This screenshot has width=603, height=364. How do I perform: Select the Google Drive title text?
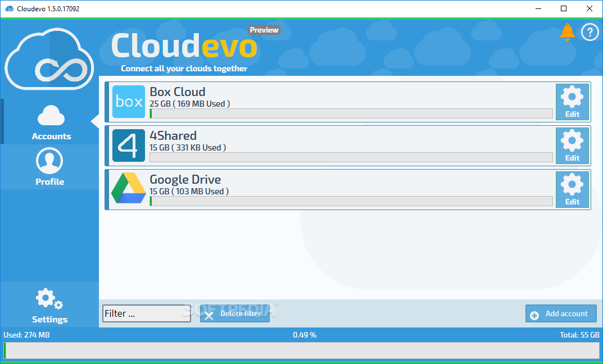click(185, 180)
